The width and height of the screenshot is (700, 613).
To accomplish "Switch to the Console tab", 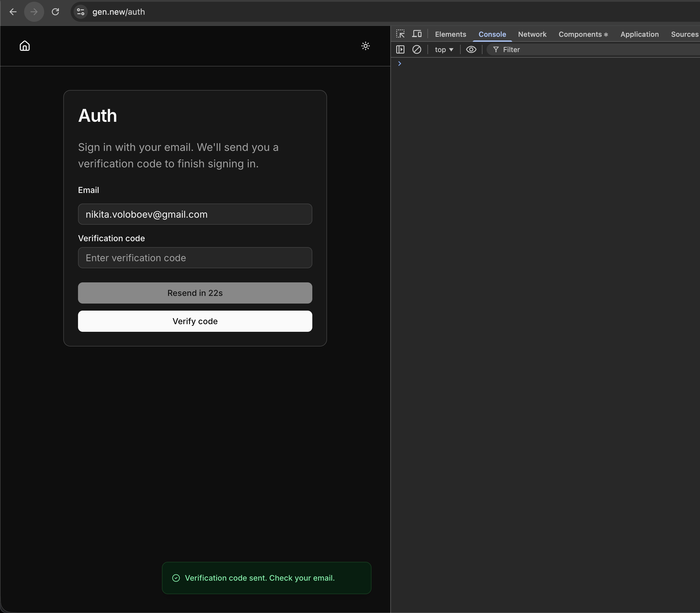I will (x=492, y=34).
